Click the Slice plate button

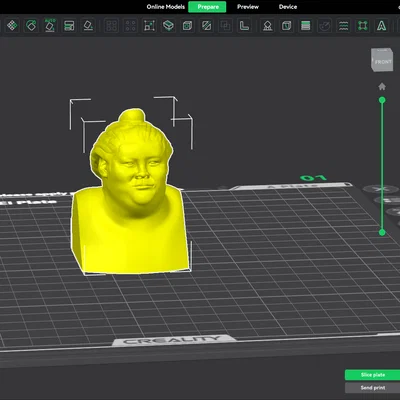coord(372,375)
